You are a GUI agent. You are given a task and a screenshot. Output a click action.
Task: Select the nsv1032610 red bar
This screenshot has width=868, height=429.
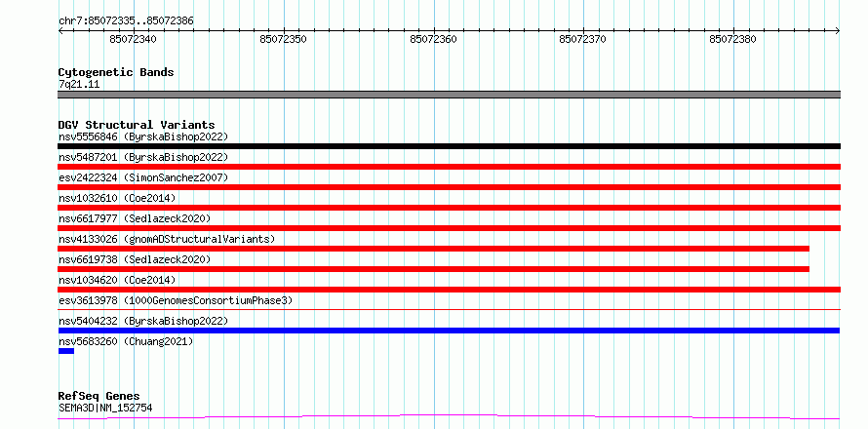449,208
